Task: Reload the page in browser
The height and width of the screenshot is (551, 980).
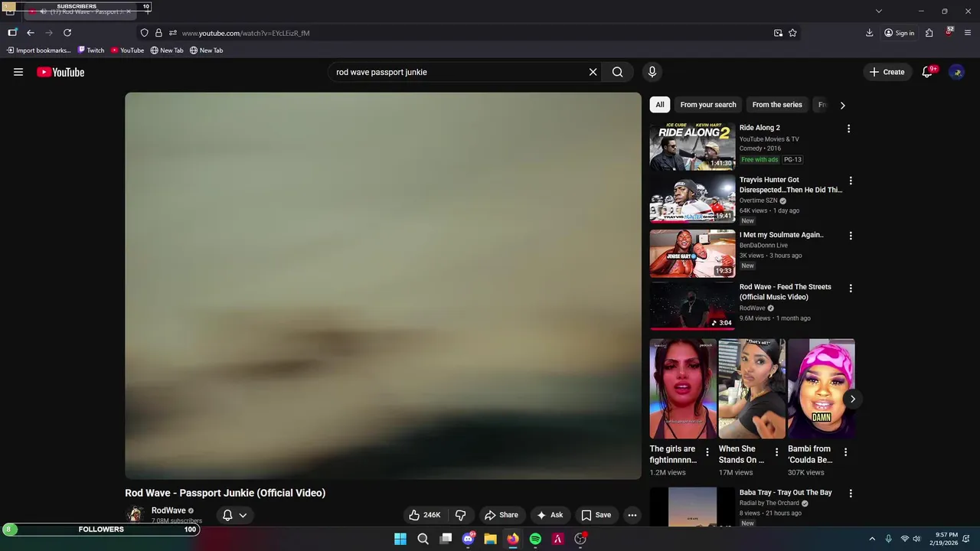Action: 67,33
